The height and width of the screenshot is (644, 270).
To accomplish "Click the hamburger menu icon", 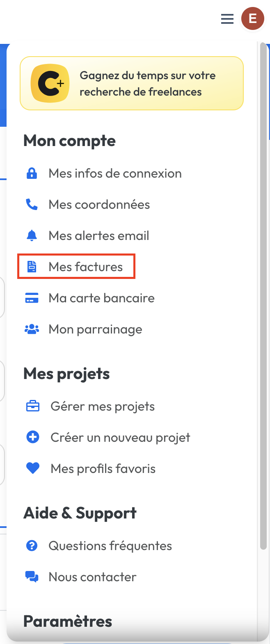I will point(227,19).
